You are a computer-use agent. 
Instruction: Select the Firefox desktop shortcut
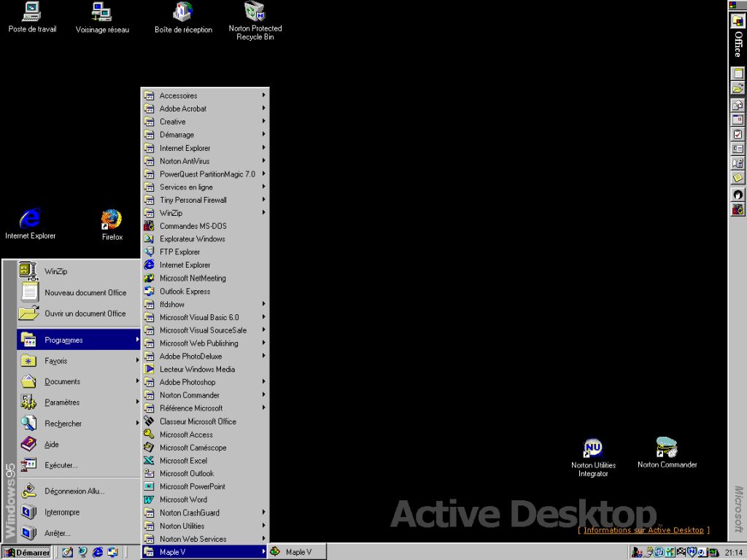[x=112, y=225]
